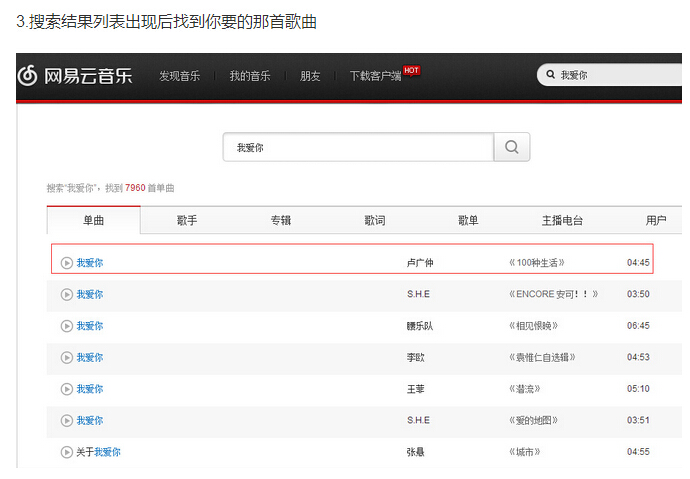Image resolution: width=690 pixels, height=479 pixels.
Task: Open album 《潜流》
Action: click(x=525, y=389)
